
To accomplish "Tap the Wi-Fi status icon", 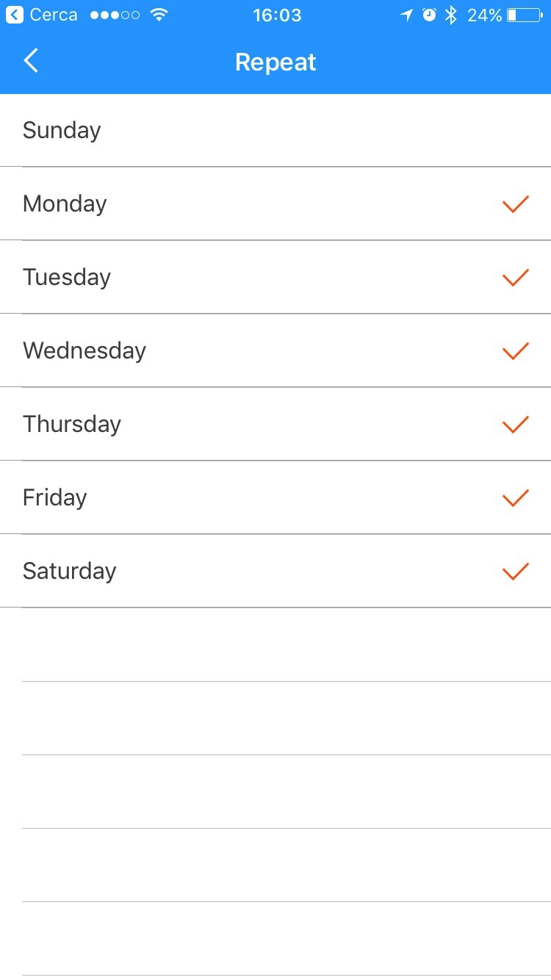I will [x=158, y=15].
